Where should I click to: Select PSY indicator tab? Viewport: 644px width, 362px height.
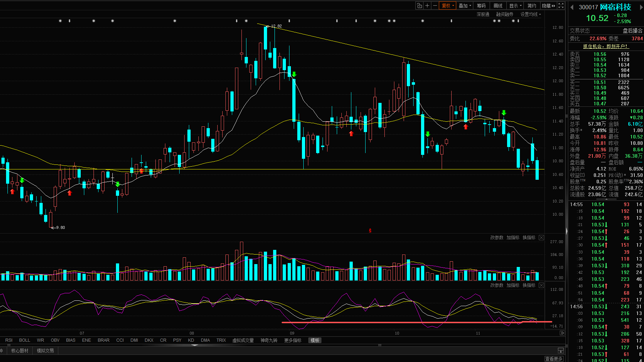[x=177, y=340]
